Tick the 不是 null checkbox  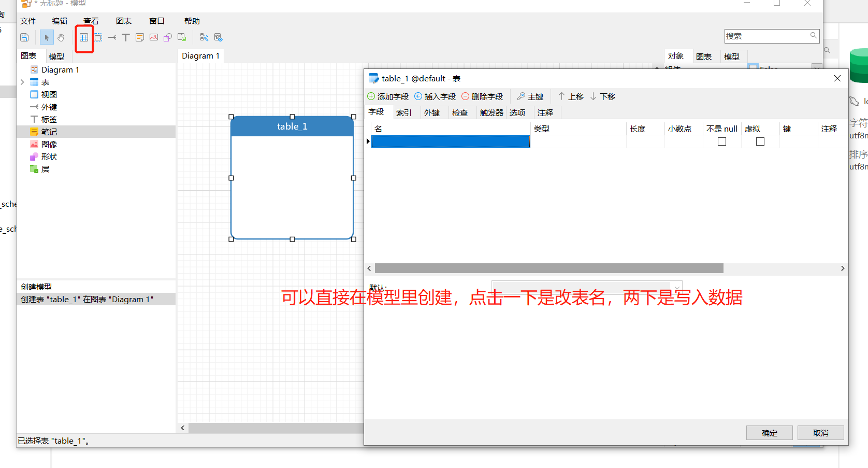[722, 141]
